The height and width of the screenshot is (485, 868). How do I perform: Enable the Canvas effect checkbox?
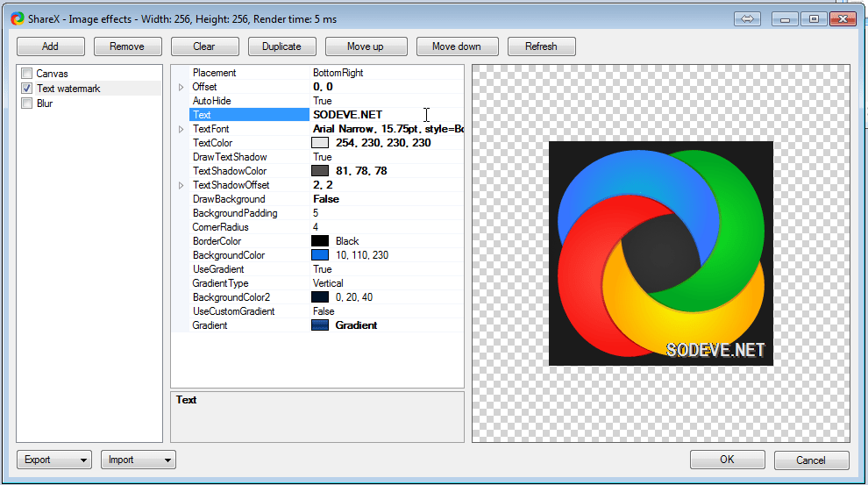point(26,73)
